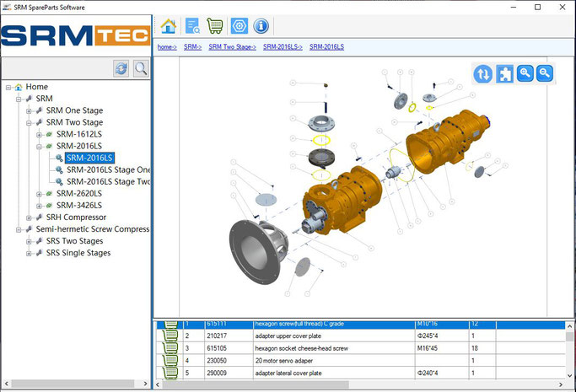Add hexagon socket cheese-head screw to cart
The height and width of the screenshot is (392, 576).
(x=170, y=348)
